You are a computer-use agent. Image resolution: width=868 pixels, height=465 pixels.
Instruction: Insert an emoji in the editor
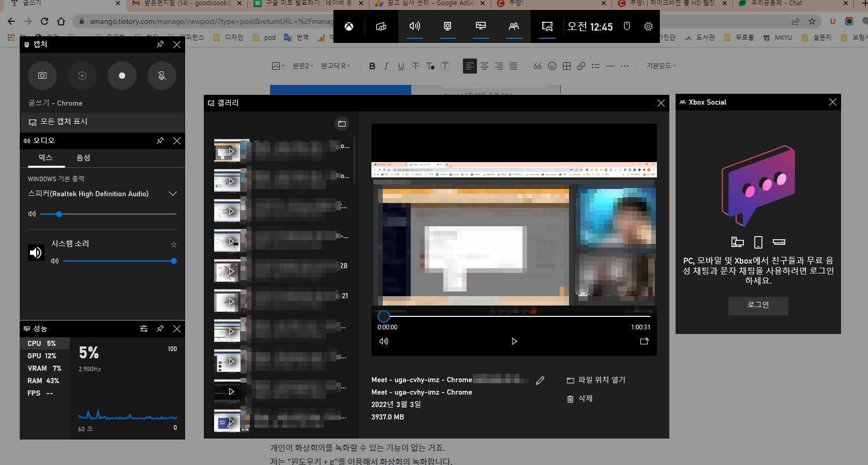[x=552, y=66]
